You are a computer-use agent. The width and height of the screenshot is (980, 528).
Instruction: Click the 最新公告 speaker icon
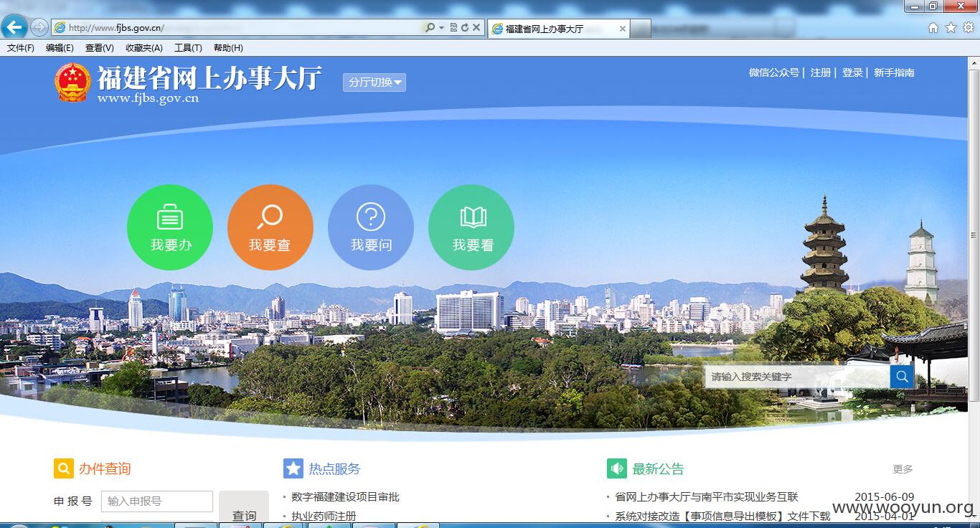click(617, 468)
